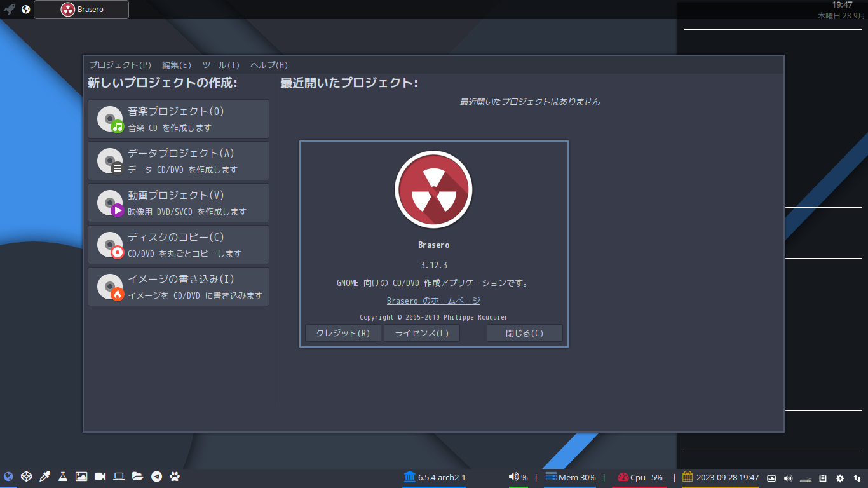Click the calendar date 2023-09-28 indicator

(721, 477)
